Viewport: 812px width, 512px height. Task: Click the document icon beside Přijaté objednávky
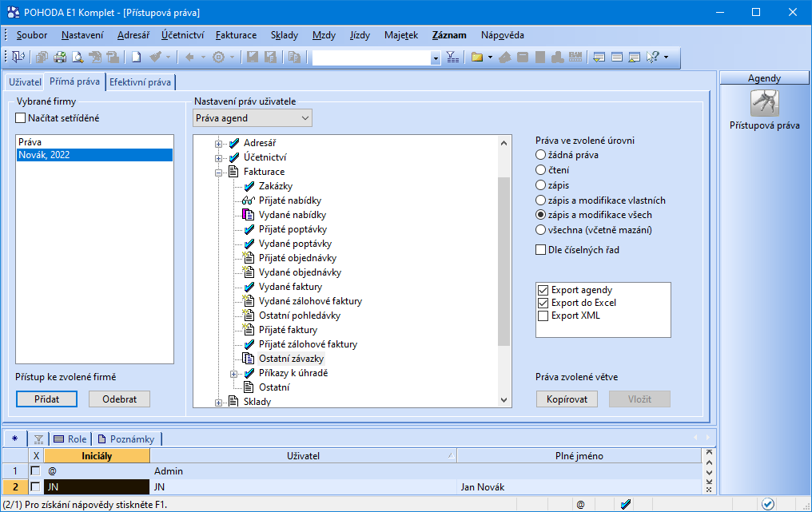[249, 258]
